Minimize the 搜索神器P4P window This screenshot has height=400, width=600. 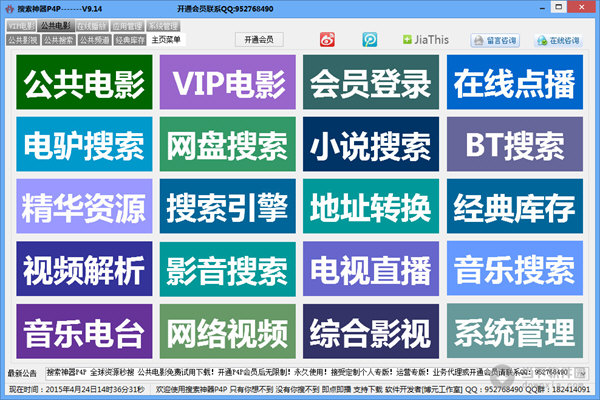542,8
